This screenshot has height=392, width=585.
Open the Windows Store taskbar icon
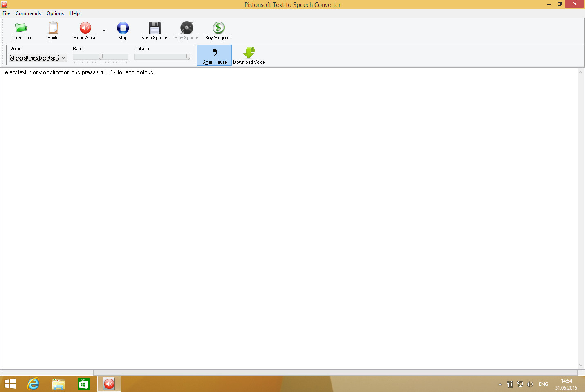pos(84,384)
